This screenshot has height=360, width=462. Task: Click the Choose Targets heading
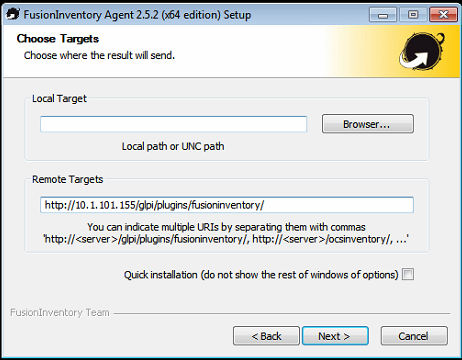58,39
